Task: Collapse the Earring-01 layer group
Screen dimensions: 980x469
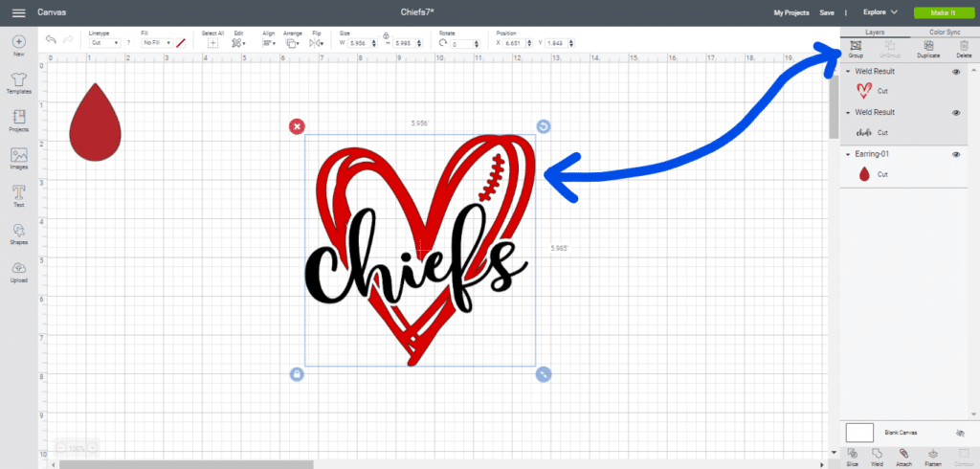Action: click(848, 154)
